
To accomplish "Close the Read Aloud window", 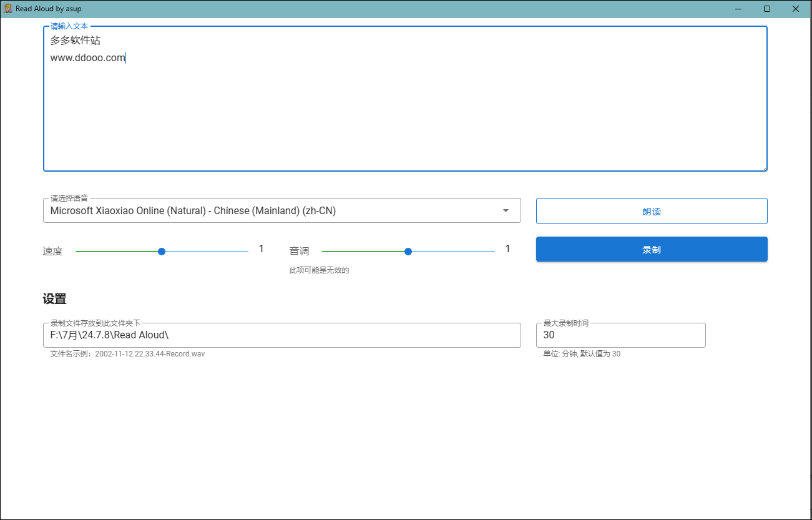I will (796, 9).
